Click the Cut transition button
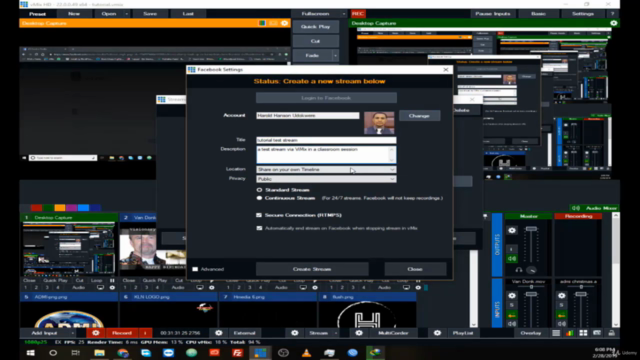 click(x=315, y=41)
